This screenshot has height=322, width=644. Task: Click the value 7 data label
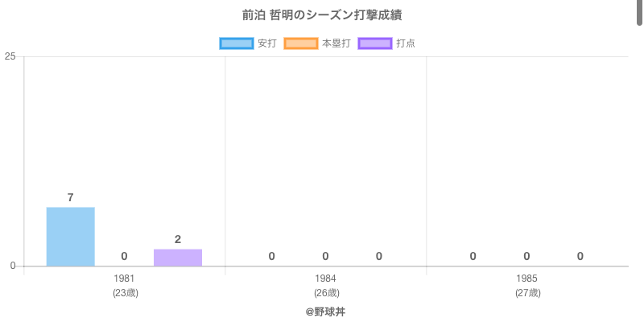pyautogui.click(x=71, y=197)
